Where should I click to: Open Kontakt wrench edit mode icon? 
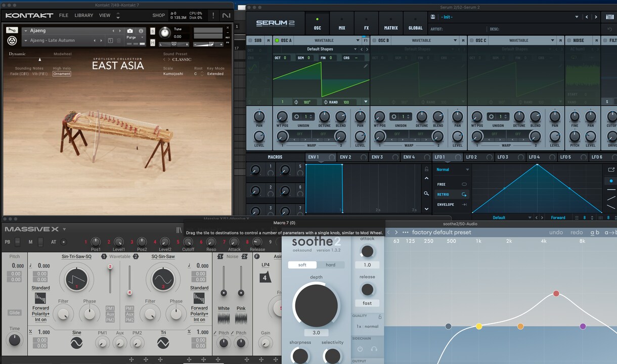coord(13,30)
